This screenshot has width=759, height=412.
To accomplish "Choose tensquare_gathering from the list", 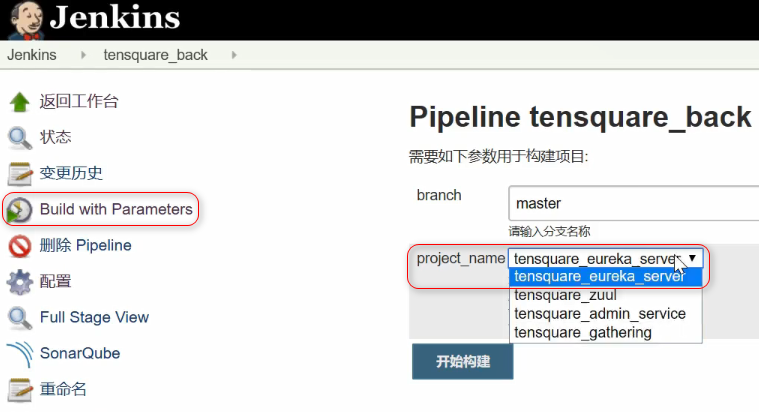I will (606, 333).
